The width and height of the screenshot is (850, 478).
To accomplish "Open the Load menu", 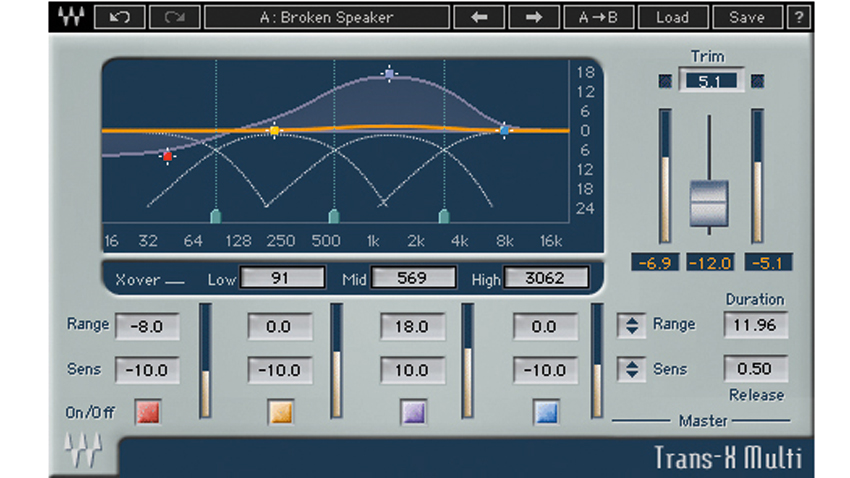I will [x=673, y=17].
